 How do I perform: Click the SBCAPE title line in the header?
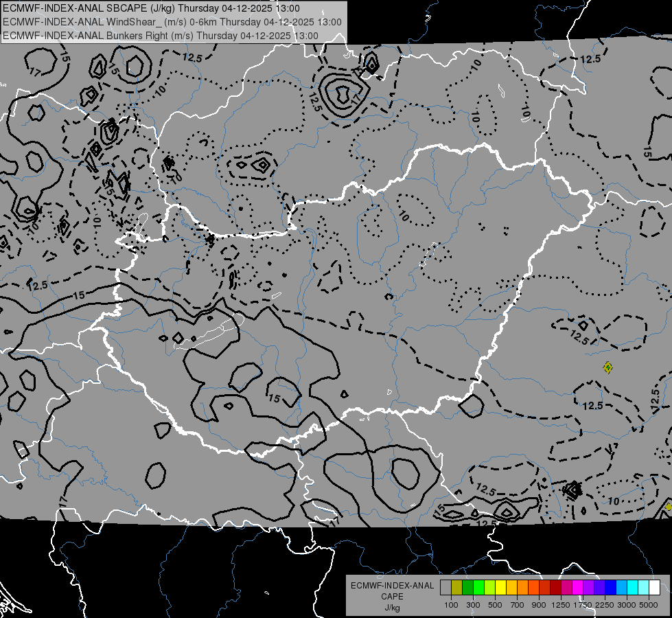point(151,8)
